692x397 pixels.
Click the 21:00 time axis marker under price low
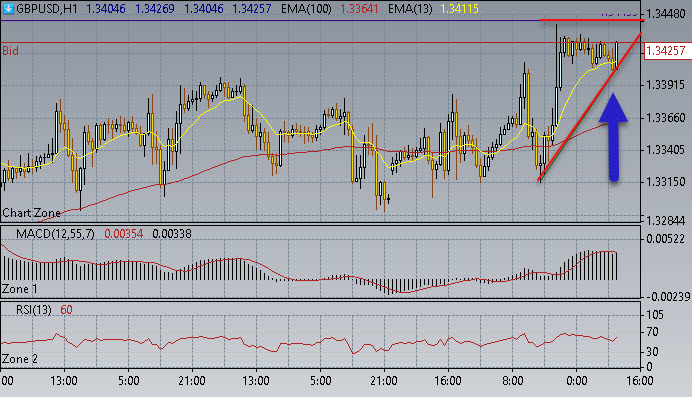click(384, 381)
